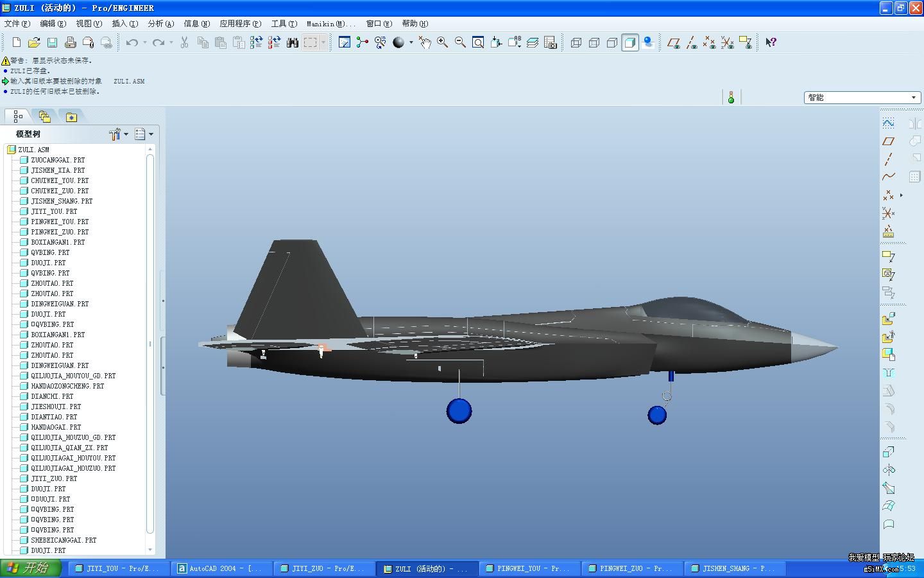Toggle annotation element display
The height and width of the screenshot is (578, 924).
point(746,42)
